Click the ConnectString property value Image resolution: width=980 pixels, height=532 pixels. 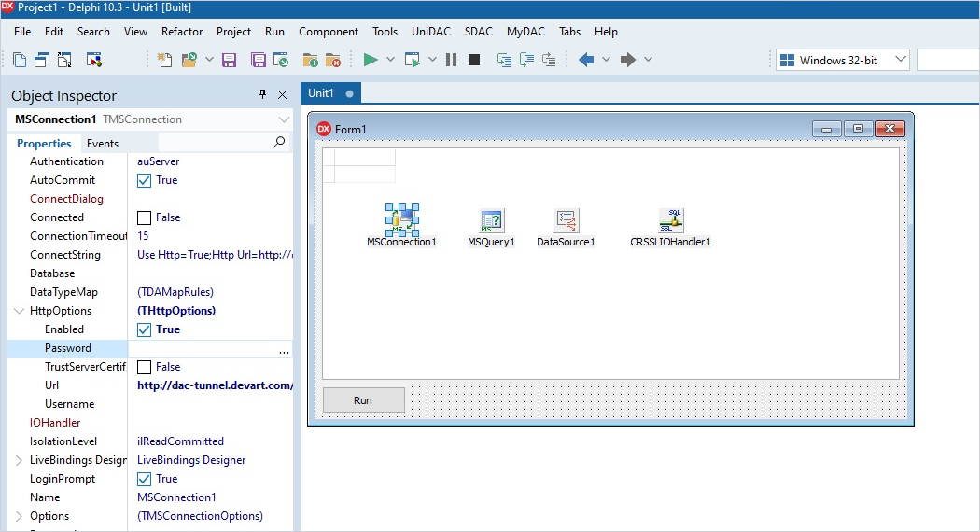click(x=215, y=255)
